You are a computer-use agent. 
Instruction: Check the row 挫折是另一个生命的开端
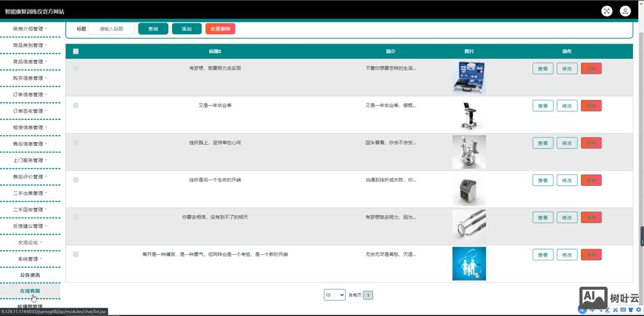tap(76, 180)
